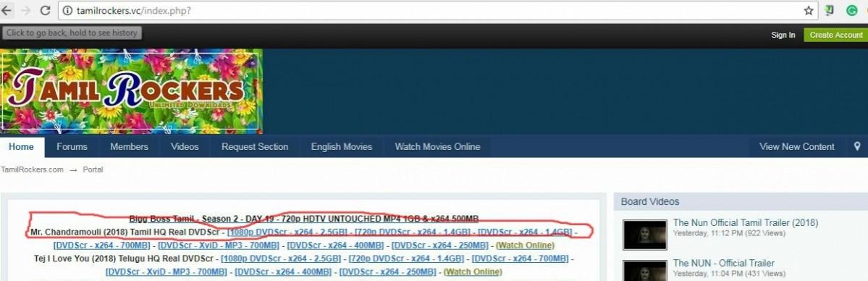Reload the page with the refresh icon
The width and height of the screenshot is (868, 281).
[x=46, y=11]
